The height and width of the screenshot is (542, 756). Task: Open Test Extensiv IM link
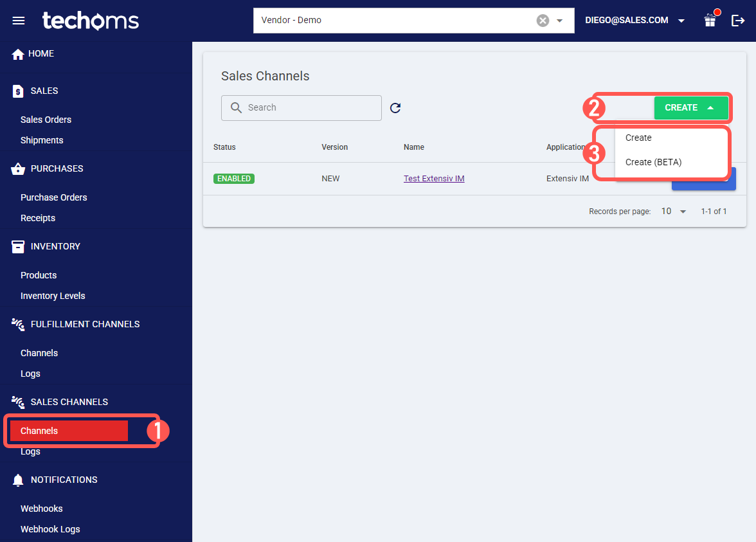coord(434,179)
